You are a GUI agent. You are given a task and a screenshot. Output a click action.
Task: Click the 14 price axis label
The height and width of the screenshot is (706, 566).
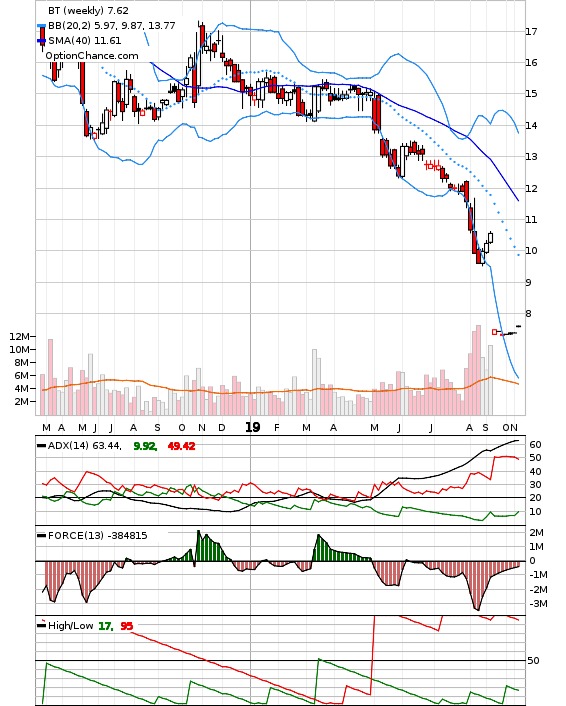pyautogui.click(x=531, y=125)
